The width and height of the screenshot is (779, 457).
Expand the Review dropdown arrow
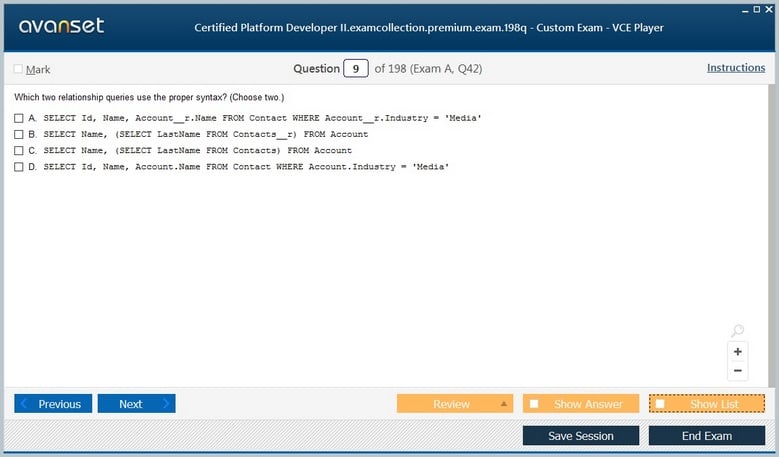tap(504, 404)
